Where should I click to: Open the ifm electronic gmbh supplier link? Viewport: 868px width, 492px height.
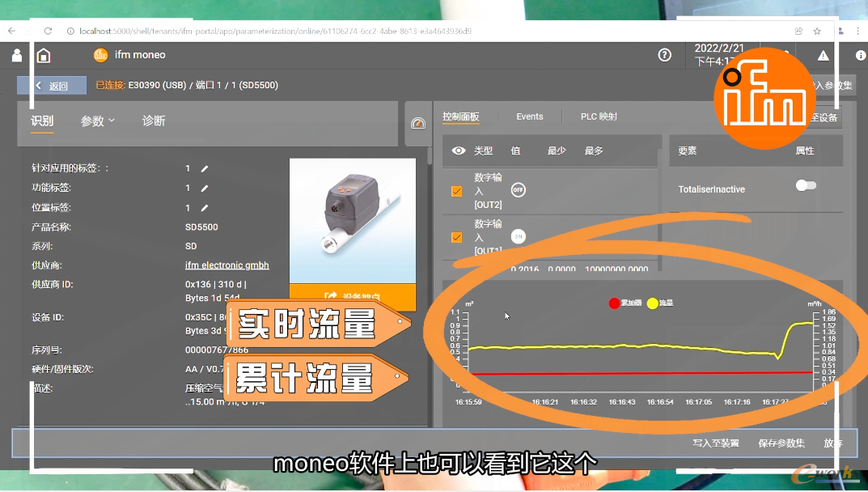[227, 265]
